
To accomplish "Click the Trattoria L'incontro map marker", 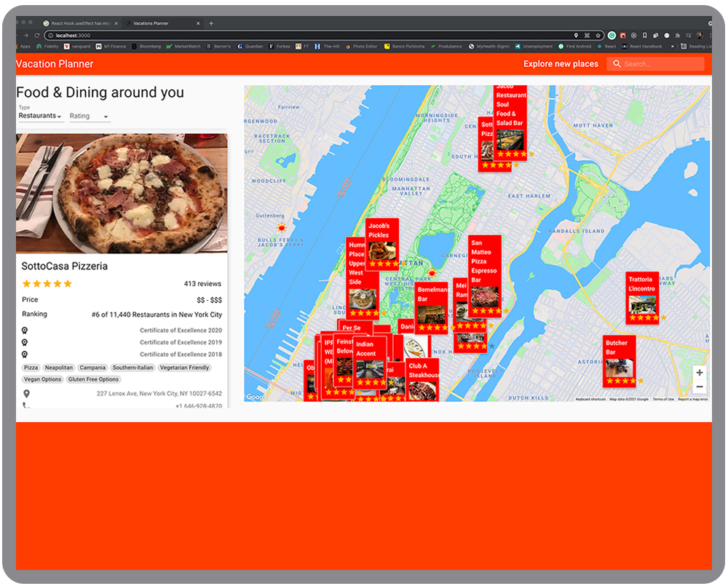I will [644, 295].
